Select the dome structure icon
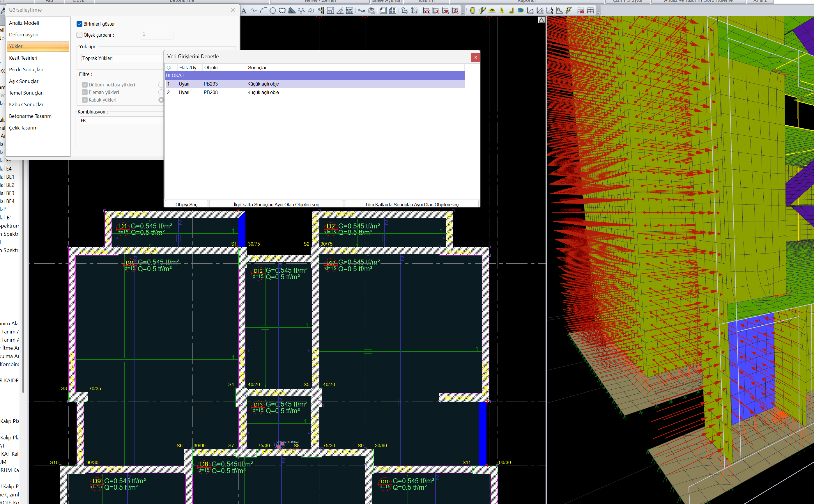This screenshot has width=814, height=504. [492, 11]
